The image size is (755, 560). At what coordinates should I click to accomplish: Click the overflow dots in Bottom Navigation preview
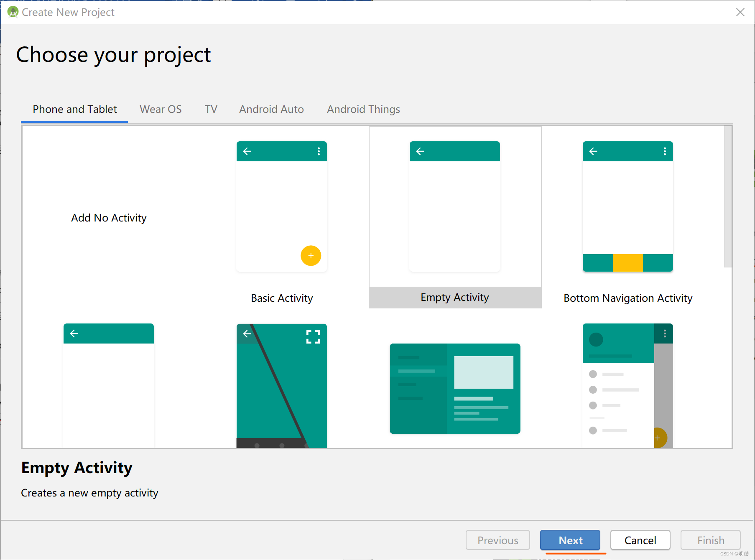(665, 151)
